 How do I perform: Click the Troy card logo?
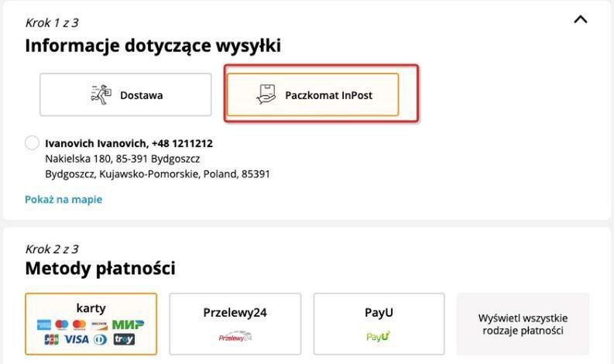(x=123, y=339)
